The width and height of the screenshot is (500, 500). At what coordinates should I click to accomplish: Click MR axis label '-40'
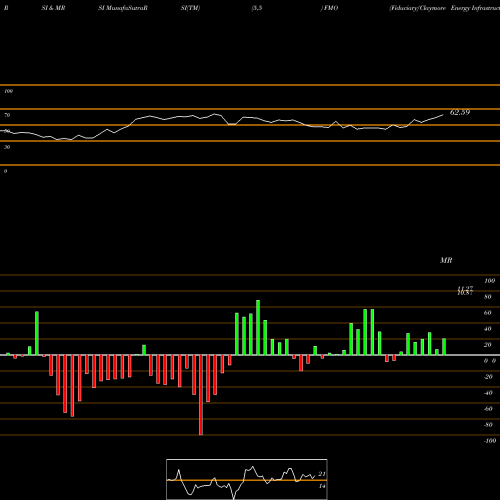(488, 393)
